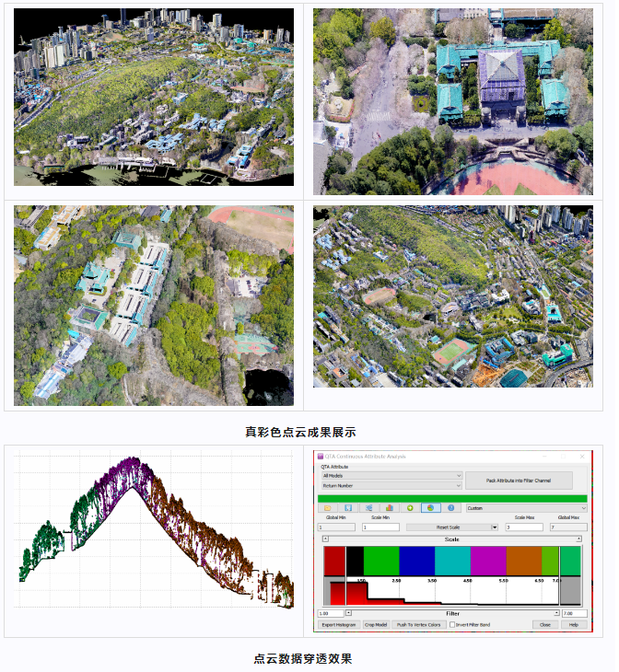Click the green add circle icon

pos(410,508)
